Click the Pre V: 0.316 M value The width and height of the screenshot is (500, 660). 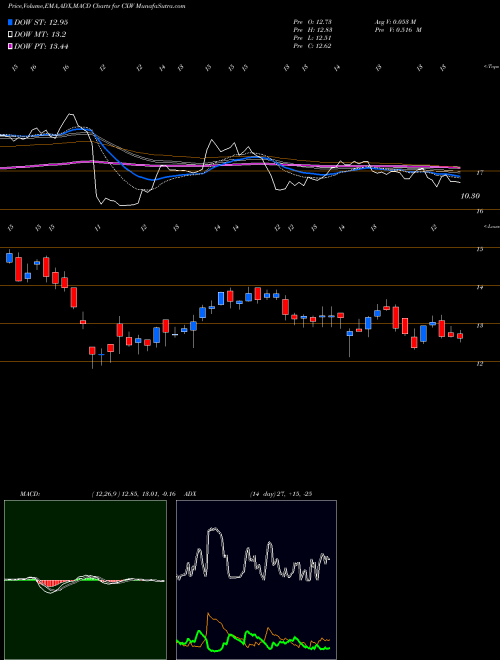tap(398, 30)
